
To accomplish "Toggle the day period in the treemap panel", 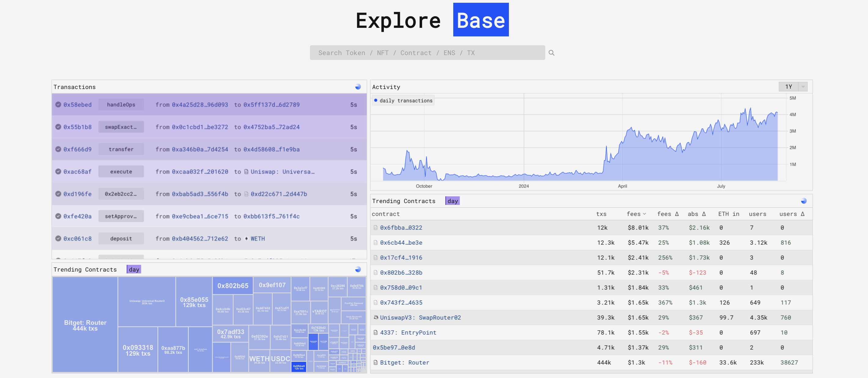I will 134,269.
